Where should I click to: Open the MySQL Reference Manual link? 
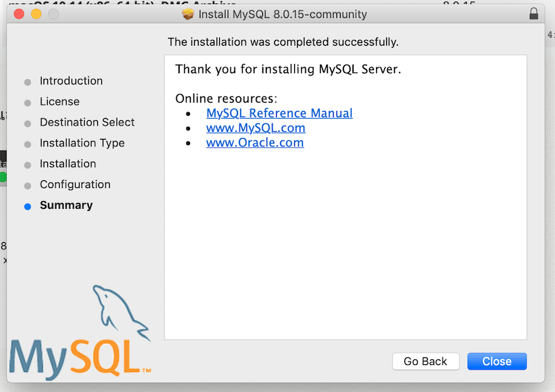[x=280, y=113]
